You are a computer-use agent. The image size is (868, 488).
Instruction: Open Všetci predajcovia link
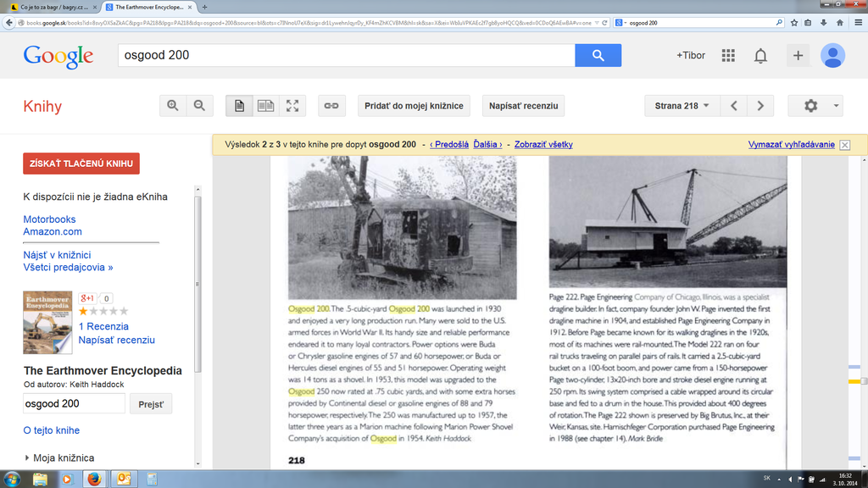[68, 267]
